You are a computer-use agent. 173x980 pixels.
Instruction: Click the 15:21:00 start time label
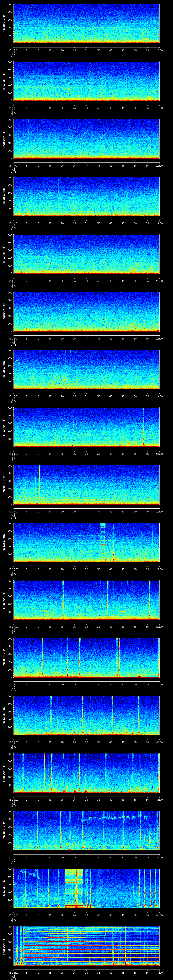(13, 281)
